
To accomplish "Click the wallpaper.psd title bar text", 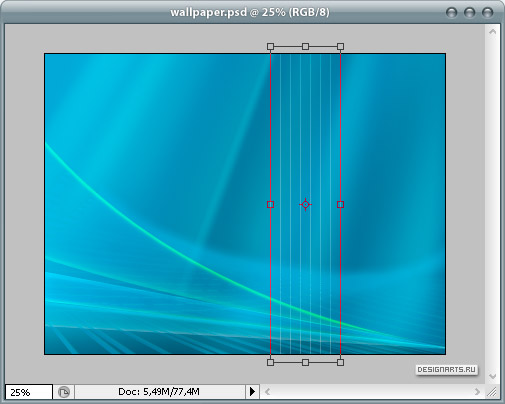I will 250,12.
